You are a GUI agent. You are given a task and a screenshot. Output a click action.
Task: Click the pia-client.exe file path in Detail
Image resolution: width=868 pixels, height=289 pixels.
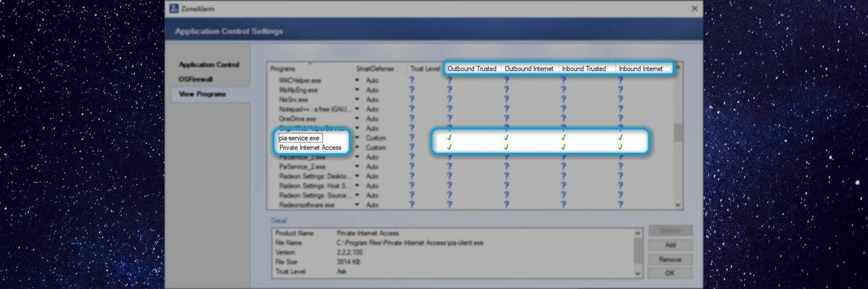tap(410, 243)
